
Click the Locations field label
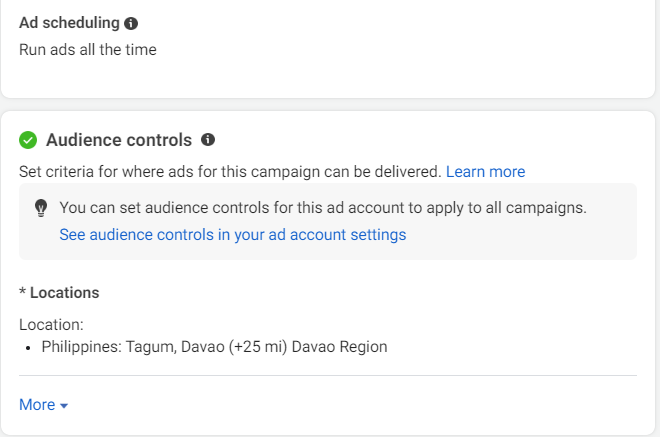[64, 293]
